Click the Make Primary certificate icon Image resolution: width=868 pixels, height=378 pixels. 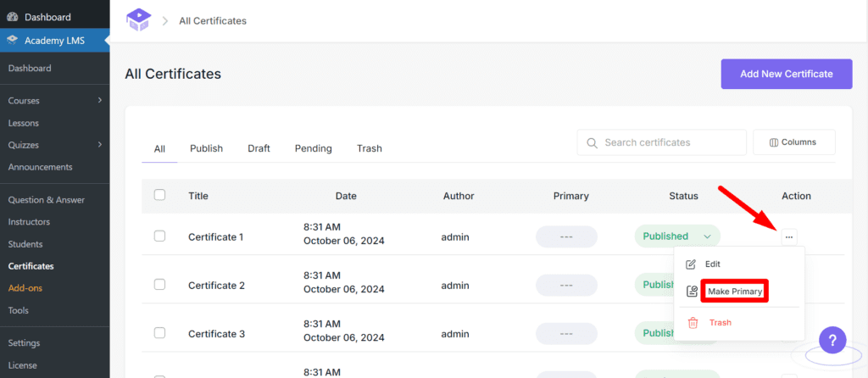693,292
